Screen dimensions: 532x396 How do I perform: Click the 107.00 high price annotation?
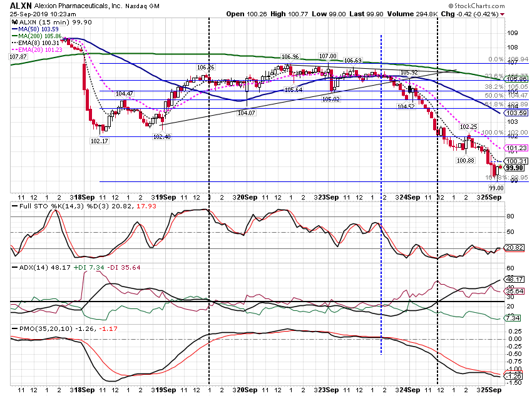click(328, 56)
